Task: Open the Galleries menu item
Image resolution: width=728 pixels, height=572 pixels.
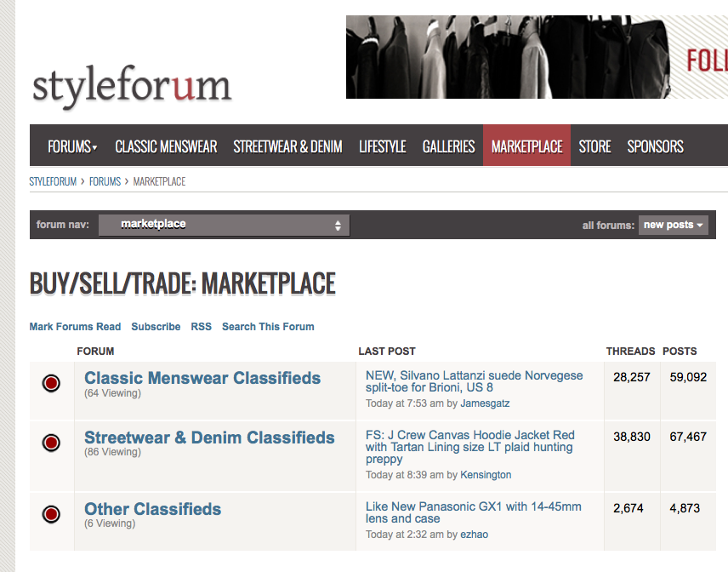Action: point(448,146)
